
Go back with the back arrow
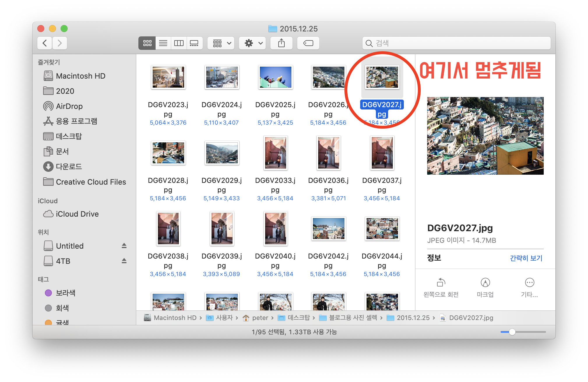point(45,43)
